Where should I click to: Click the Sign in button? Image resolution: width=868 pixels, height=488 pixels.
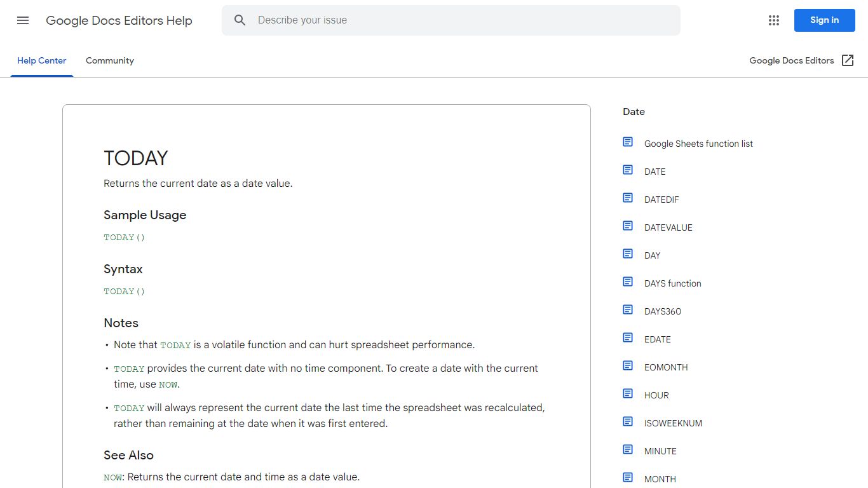tap(824, 20)
